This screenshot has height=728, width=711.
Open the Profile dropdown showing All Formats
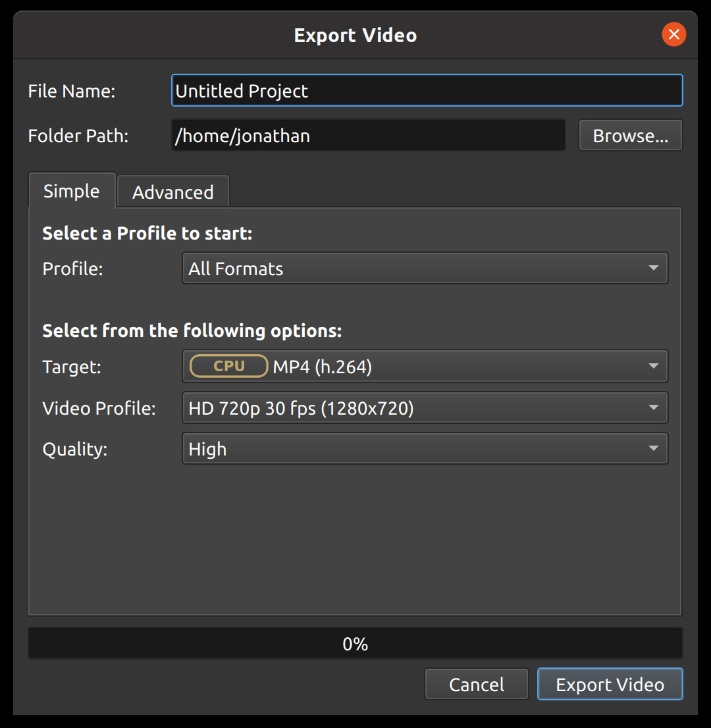click(x=425, y=268)
